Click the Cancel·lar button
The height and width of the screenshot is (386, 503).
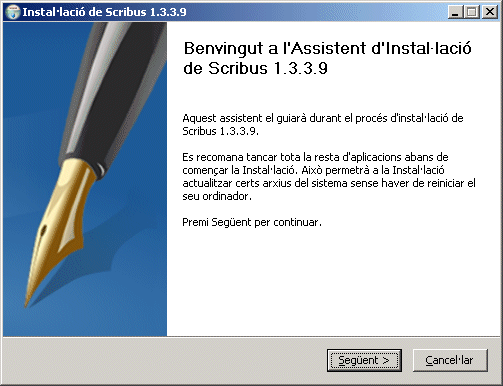[x=450, y=360]
